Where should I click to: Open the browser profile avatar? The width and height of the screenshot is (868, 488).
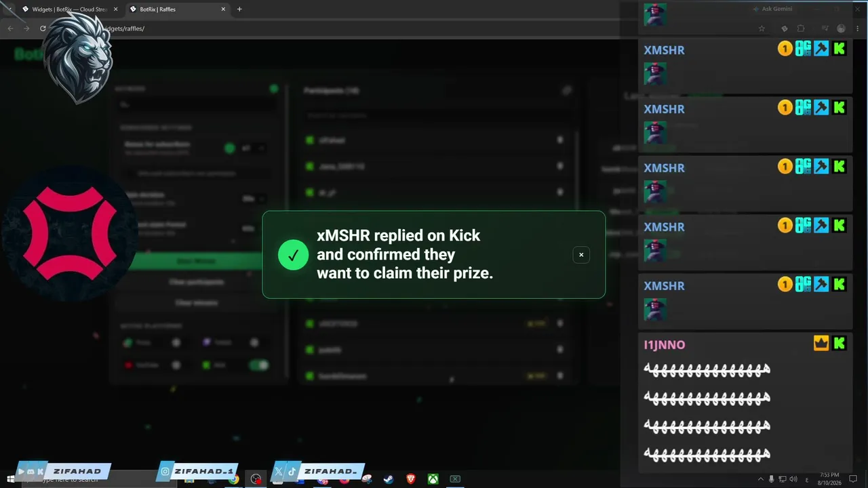click(x=842, y=28)
